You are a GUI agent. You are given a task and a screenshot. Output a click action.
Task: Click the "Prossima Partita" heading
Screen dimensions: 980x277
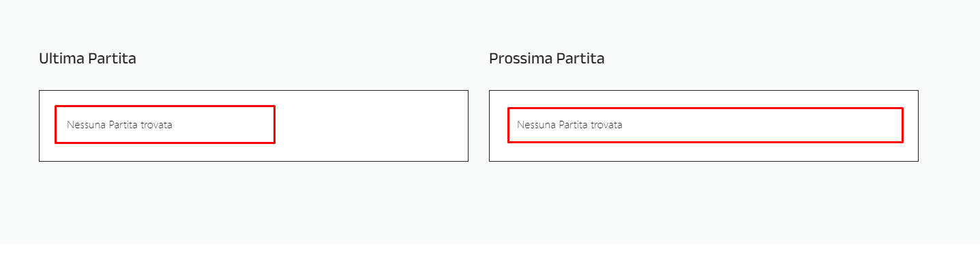[546, 59]
